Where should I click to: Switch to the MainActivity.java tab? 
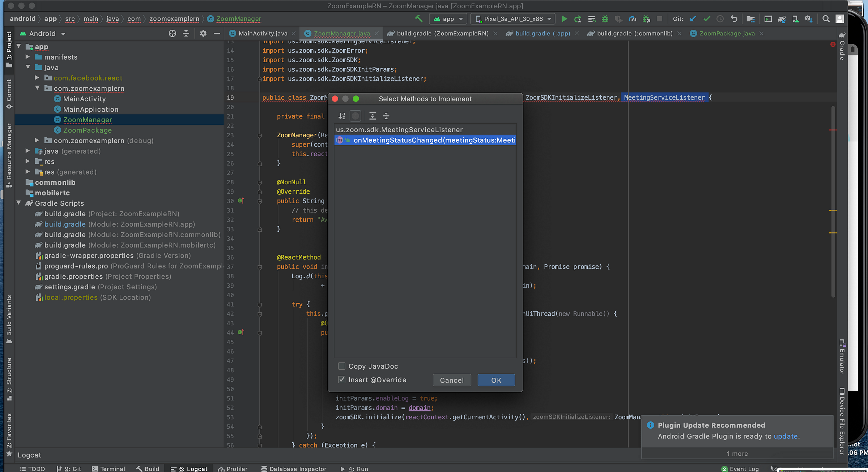(263, 34)
